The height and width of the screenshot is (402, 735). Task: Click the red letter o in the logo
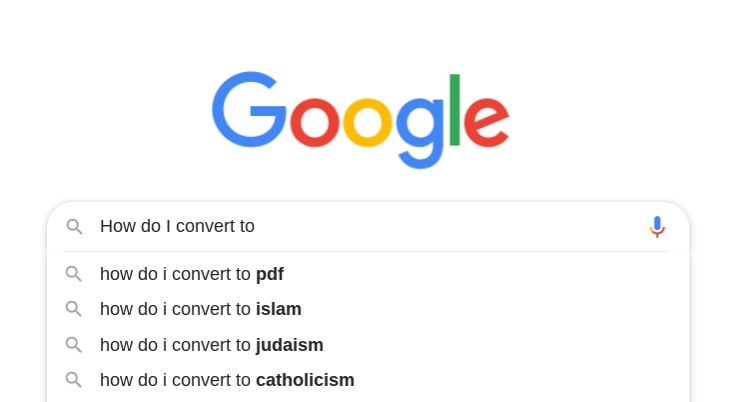(x=315, y=123)
